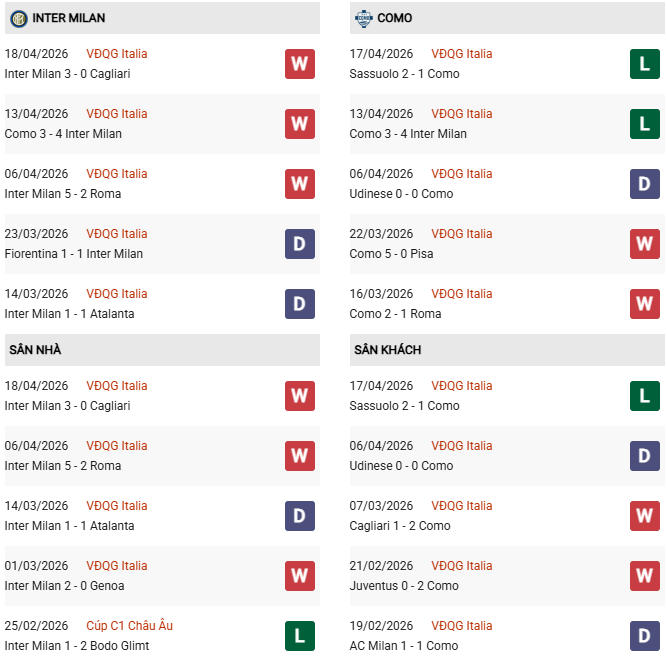Open VĐQG Italia link on the 21/02/2026 row
The height and width of the screenshot is (659, 666).
[461, 566]
